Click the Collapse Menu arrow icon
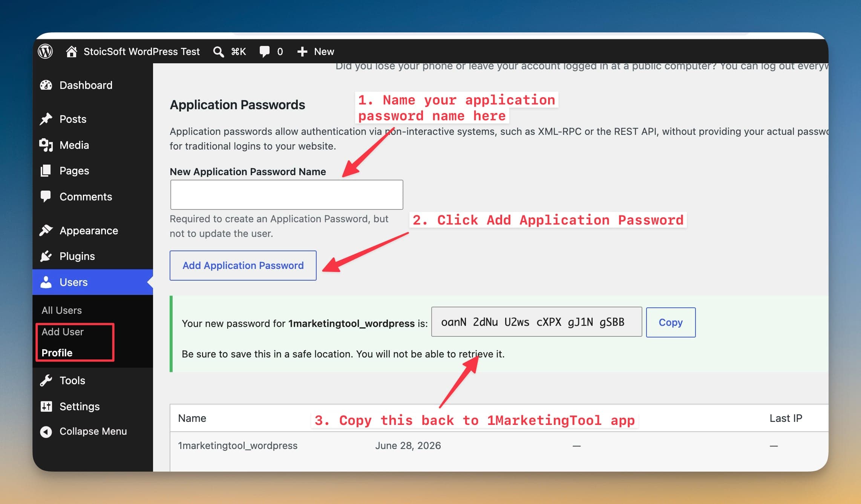 click(x=46, y=432)
